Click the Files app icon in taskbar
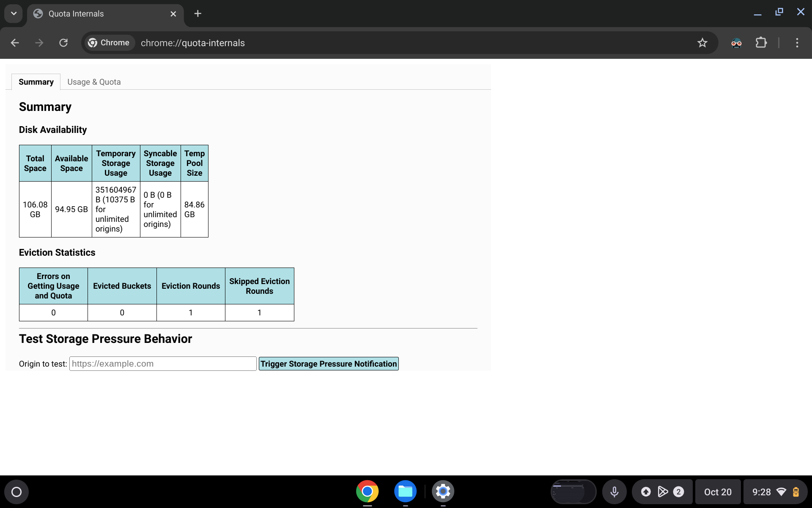This screenshot has height=508, width=812. (406, 491)
